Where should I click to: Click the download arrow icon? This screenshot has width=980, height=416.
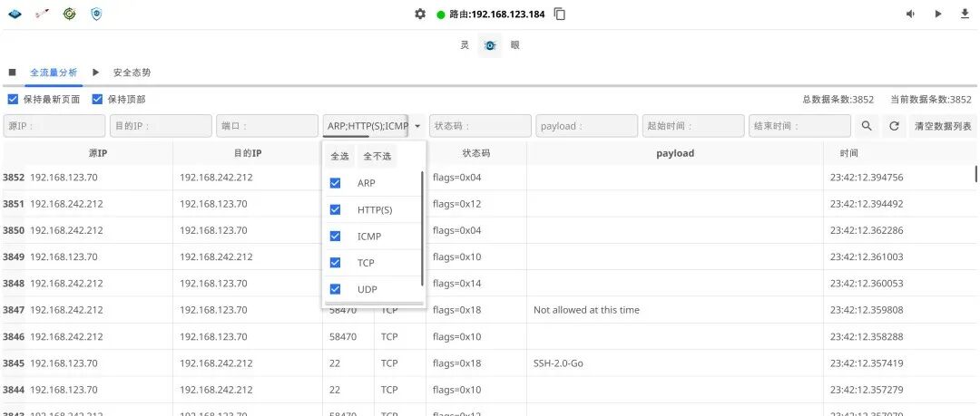click(965, 14)
